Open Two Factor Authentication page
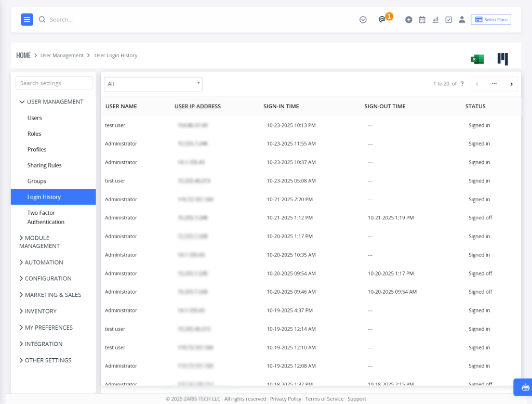532x404 pixels. [46, 217]
